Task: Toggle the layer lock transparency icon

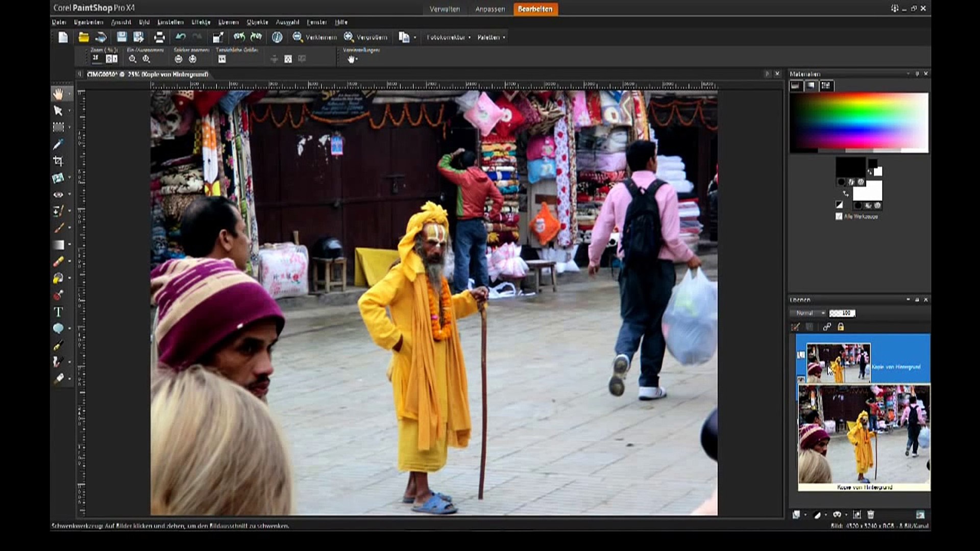Action: pyautogui.click(x=841, y=327)
